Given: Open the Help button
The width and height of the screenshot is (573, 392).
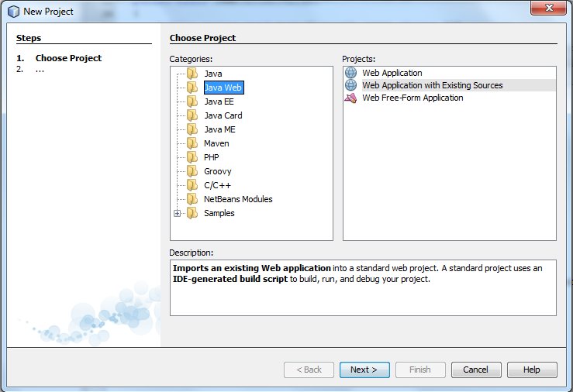Looking at the screenshot, I should (532, 370).
